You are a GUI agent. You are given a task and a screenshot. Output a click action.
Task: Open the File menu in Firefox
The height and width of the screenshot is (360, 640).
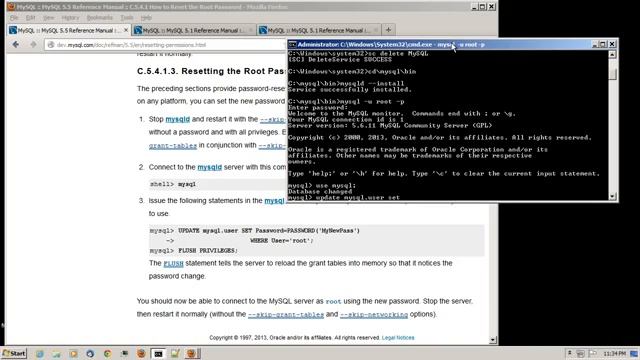click(14, 18)
